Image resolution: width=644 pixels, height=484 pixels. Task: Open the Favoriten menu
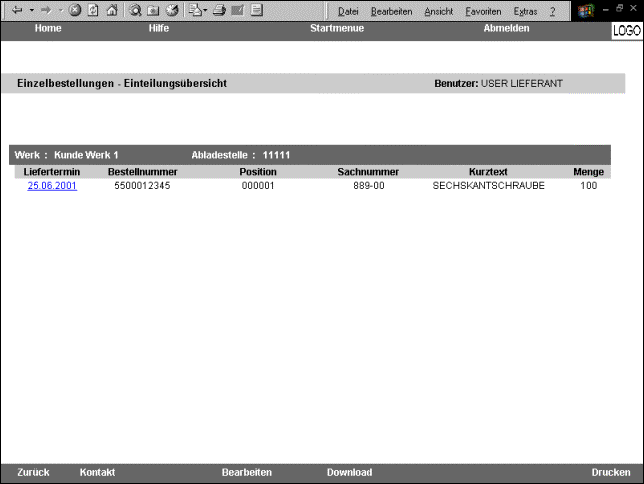(x=483, y=12)
